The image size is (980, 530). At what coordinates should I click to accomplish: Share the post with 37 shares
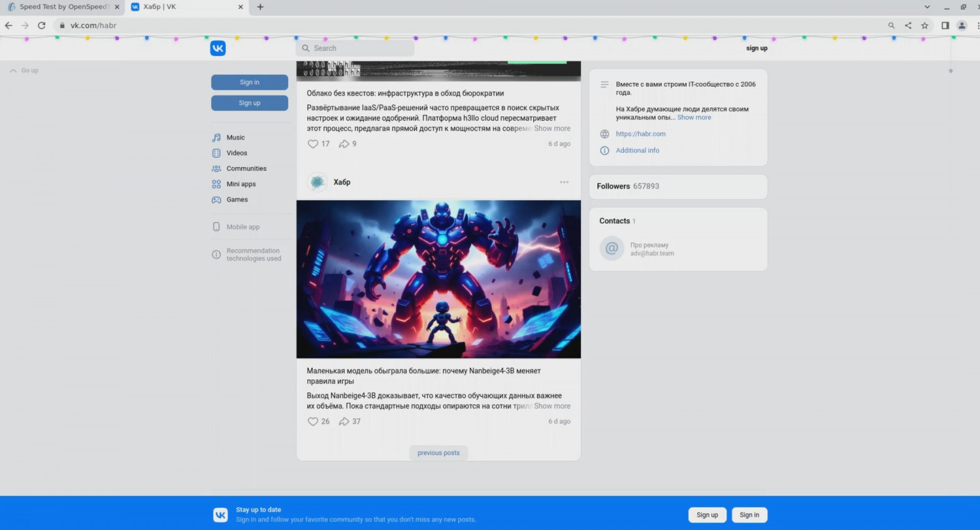344,422
